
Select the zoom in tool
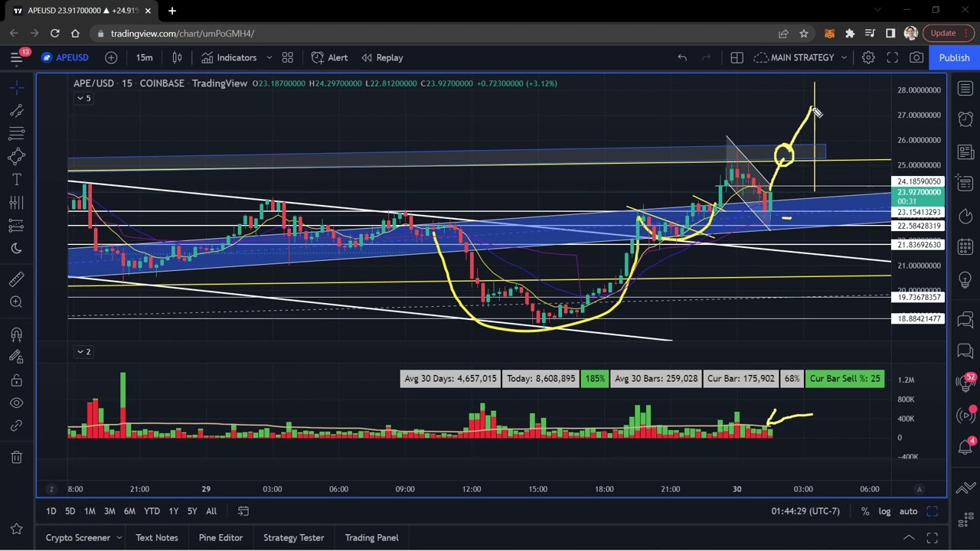click(16, 302)
